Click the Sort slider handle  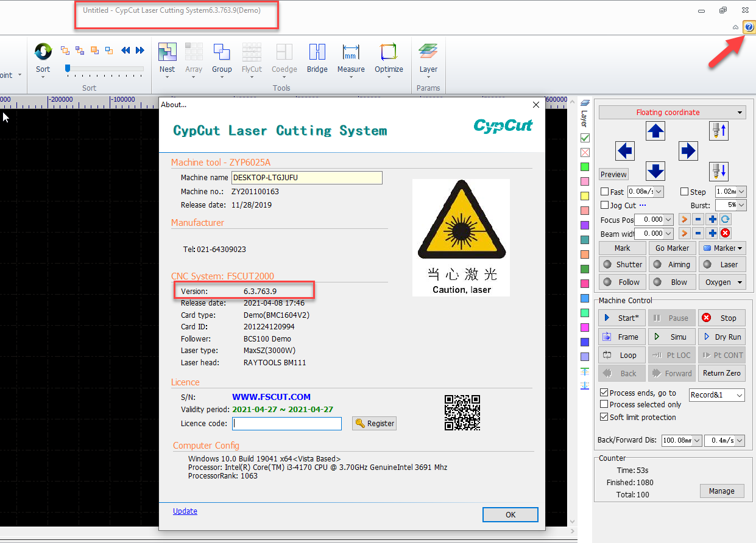pyautogui.click(x=68, y=68)
